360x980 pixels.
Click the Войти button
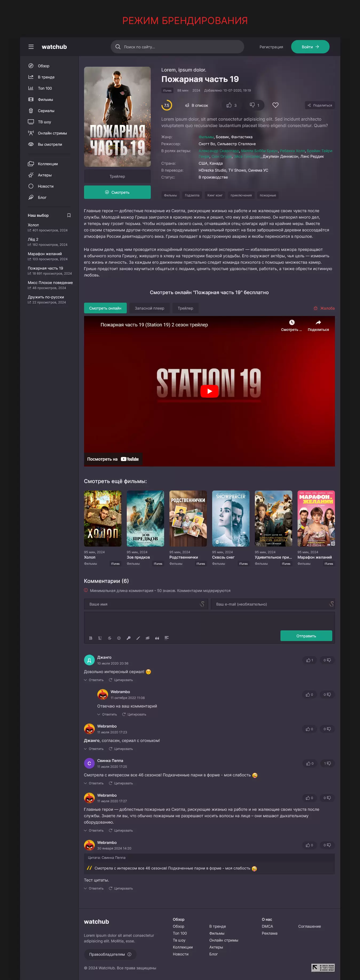click(x=310, y=47)
